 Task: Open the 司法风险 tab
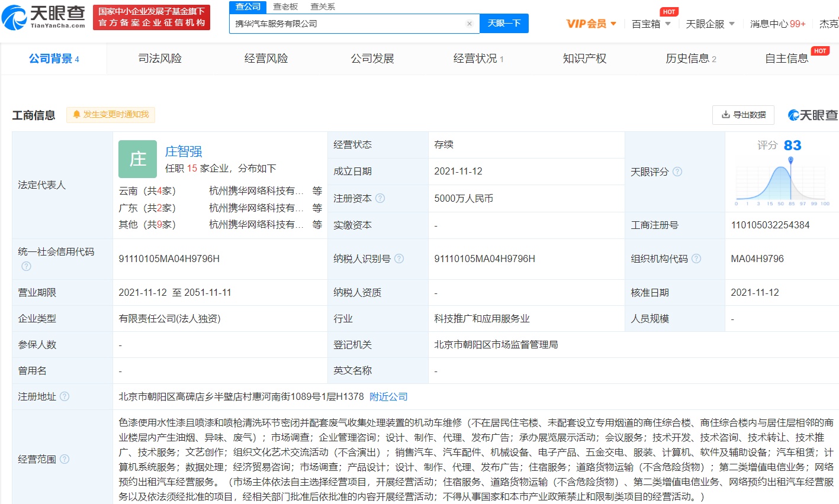160,59
